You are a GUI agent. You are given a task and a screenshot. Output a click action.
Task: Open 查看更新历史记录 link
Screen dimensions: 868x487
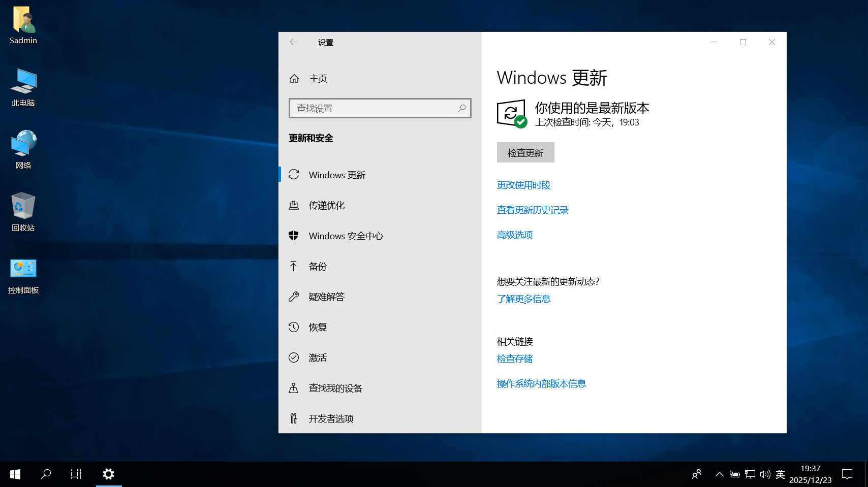tap(532, 210)
